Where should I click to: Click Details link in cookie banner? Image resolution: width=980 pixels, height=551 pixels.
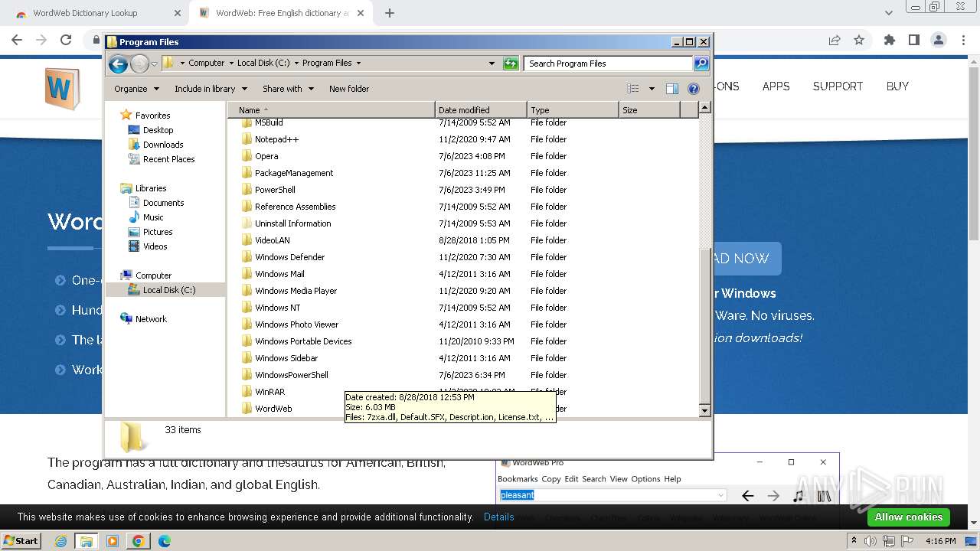click(499, 517)
